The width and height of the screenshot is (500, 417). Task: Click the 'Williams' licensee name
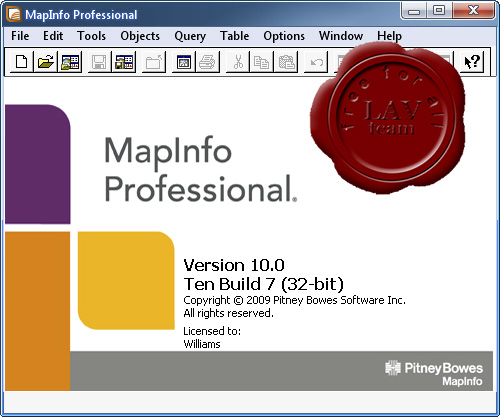click(202, 344)
